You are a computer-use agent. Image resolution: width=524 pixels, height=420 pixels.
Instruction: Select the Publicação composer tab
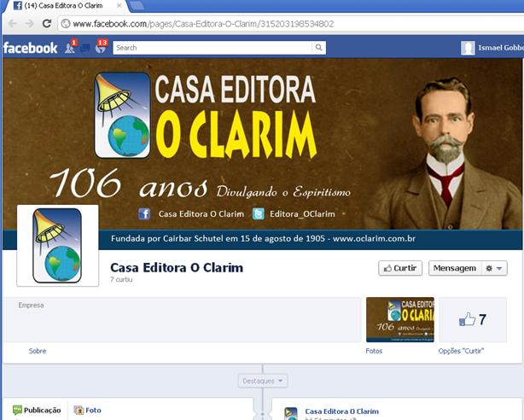tap(37, 411)
